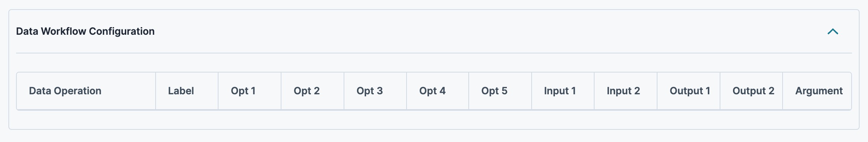
Task: Collapse the Data Workflow Configuration section chevron
Action: 833,32
